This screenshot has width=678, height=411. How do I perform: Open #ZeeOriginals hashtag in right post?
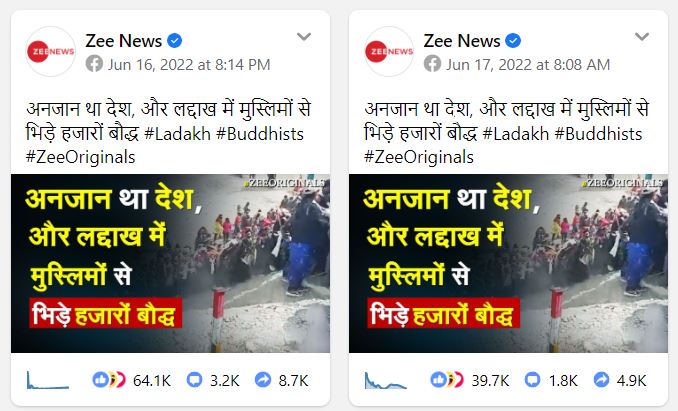(419, 157)
